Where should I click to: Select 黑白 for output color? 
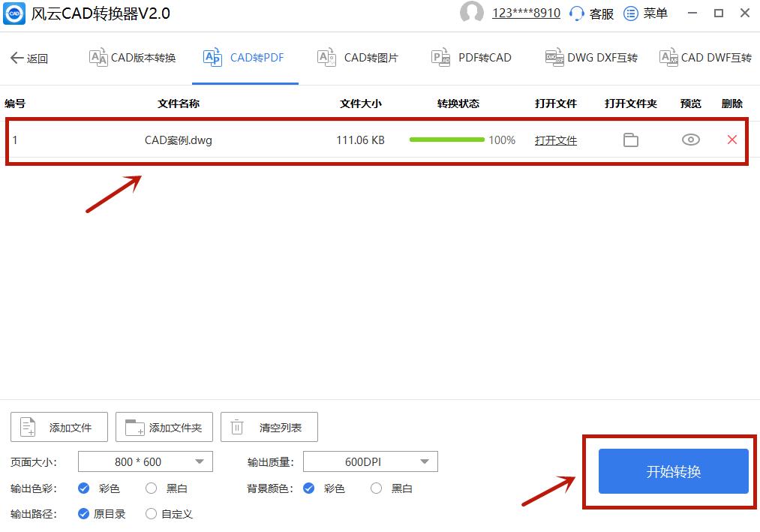pyautogui.click(x=151, y=488)
